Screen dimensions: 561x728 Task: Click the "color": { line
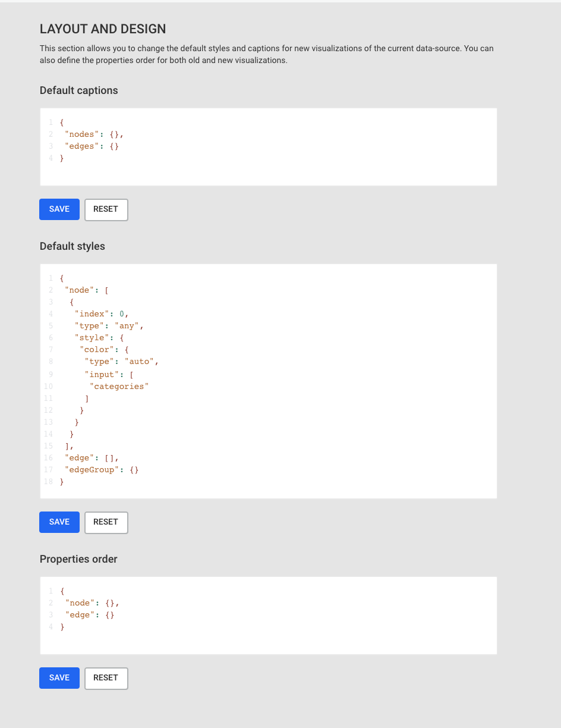click(x=104, y=350)
